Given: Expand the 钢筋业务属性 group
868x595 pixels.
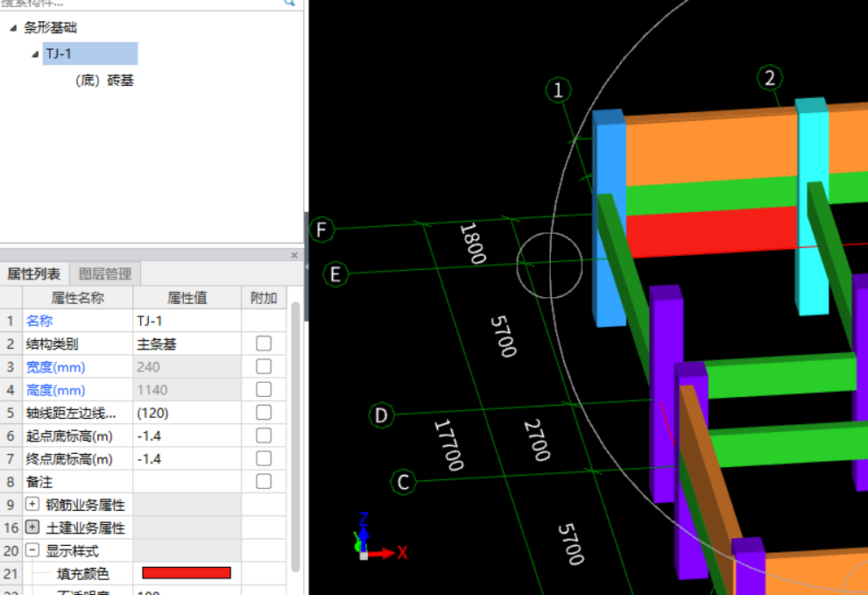Looking at the screenshot, I should point(32,504).
